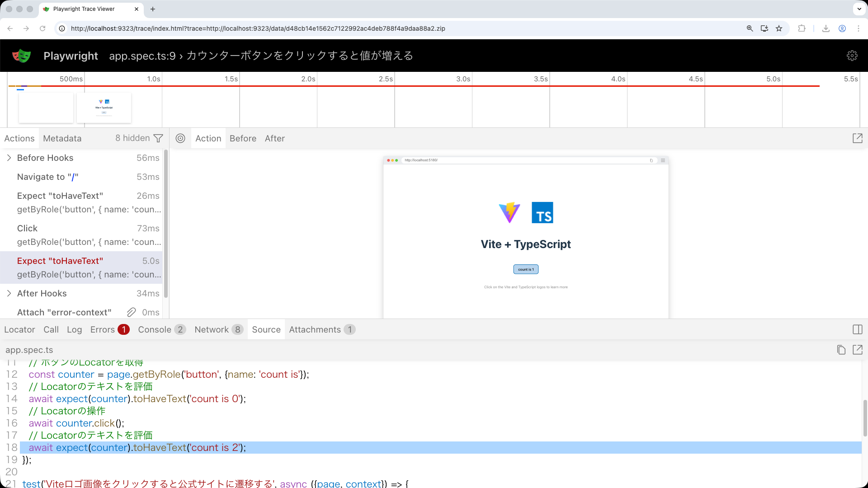Open app.spec.ts source in editor icon
The width and height of the screenshot is (868, 488).
pos(857,350)
